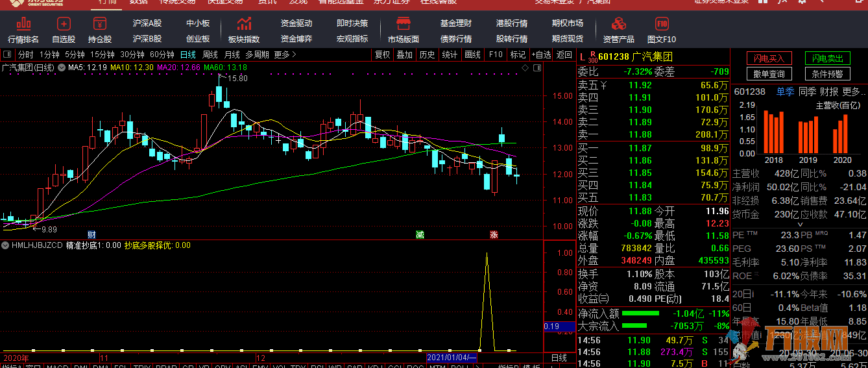Viewport: 868px width, 368px height.
Task: Switch to 单季 financial tab
Action: (786, 92)
